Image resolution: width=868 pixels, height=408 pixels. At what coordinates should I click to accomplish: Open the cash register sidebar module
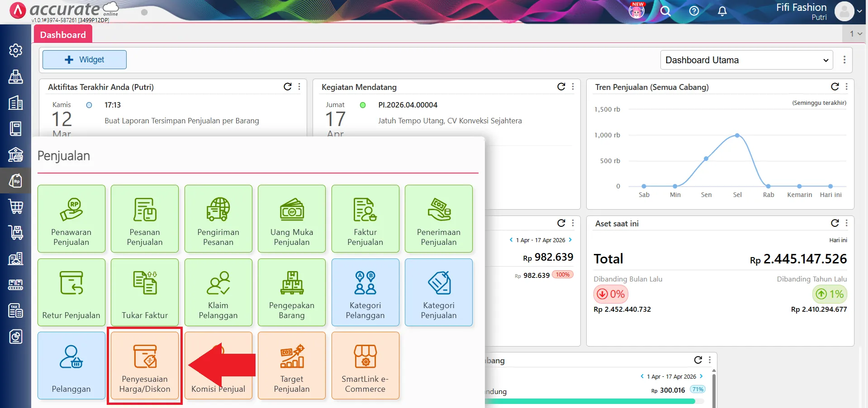point(15,77)
